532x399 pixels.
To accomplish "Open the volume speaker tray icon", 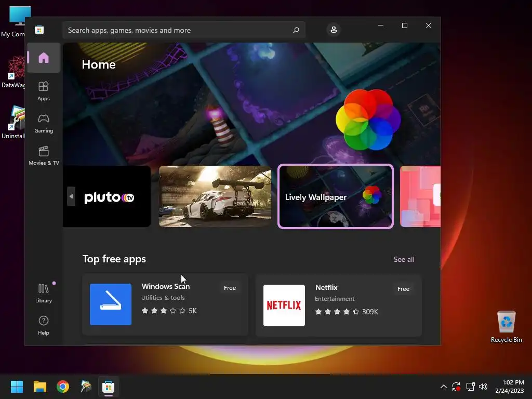I will [483, 387].
